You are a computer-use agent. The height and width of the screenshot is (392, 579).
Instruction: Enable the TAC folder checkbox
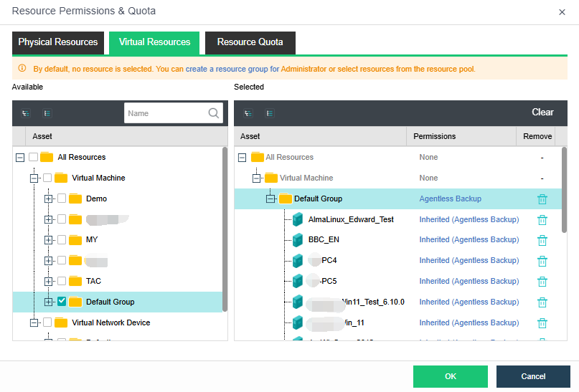[x=62, y=281]
